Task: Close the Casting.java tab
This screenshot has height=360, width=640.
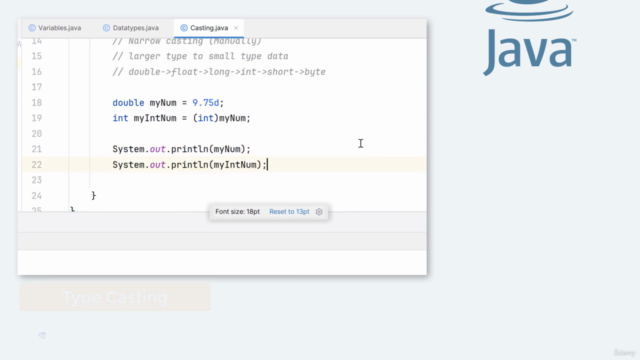Action: pos(236,28)
